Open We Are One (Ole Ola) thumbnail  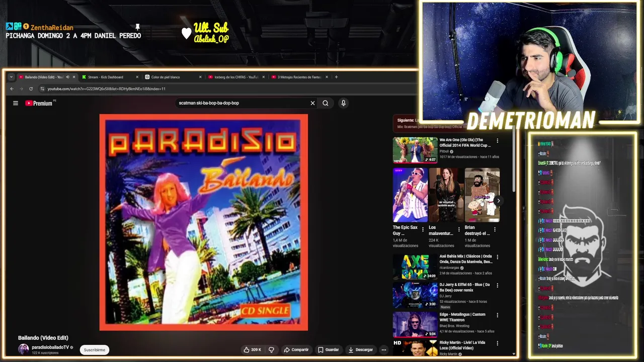[415, 150]
